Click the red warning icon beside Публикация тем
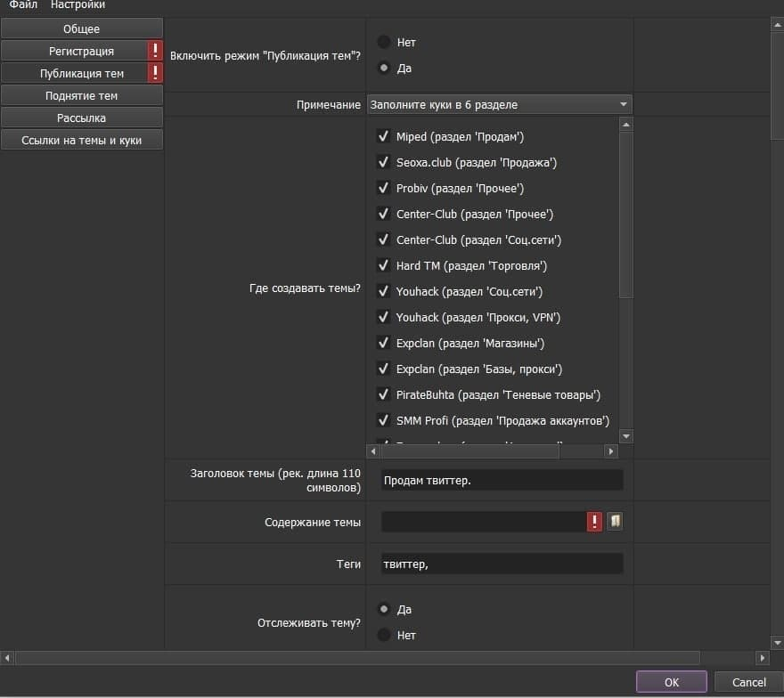The height and width of the screenshot is (698, 784). tap(155, 73)
